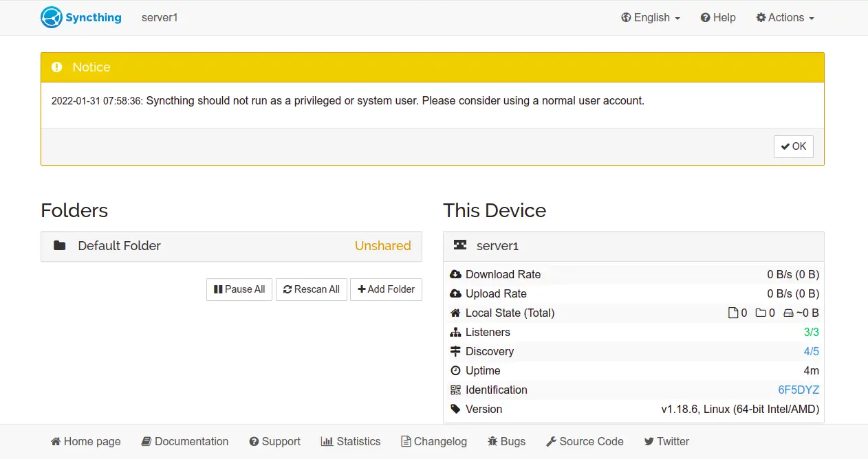Open the Actions dropdown menu
Image resolution: width=868 pixels, height=459 pixels.
[785, 18]
